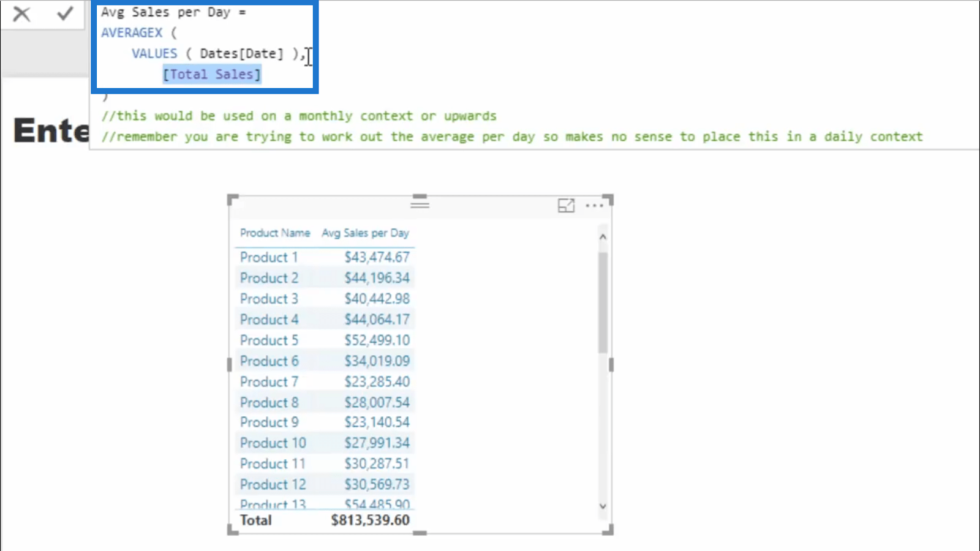Screen dimensions: 980x551
Task: Click value $27,991.34
Action: [x=377, y=443]
